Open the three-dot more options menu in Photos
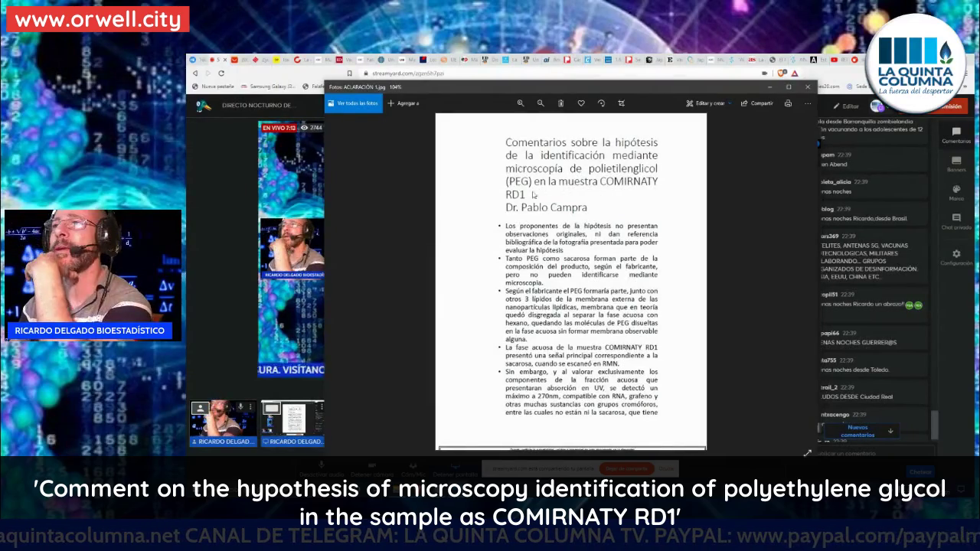Viewport: 980px width, 551px height. tap(807, 103)
